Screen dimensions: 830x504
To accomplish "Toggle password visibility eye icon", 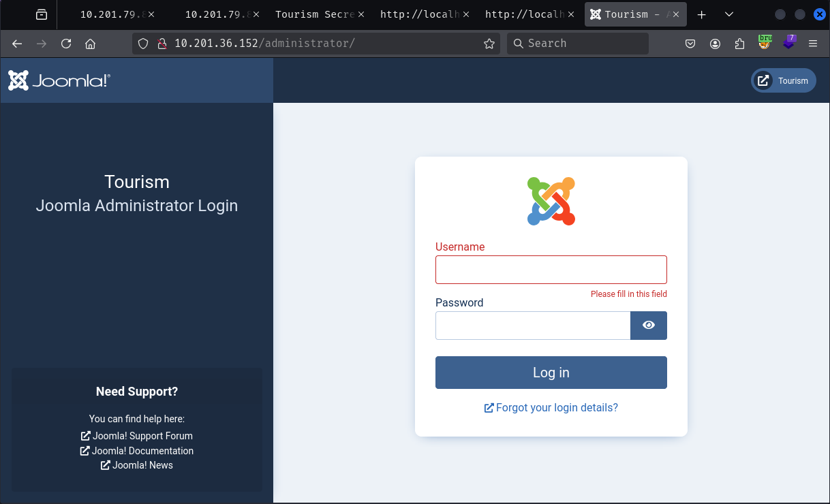I will [x=648, y=326].
